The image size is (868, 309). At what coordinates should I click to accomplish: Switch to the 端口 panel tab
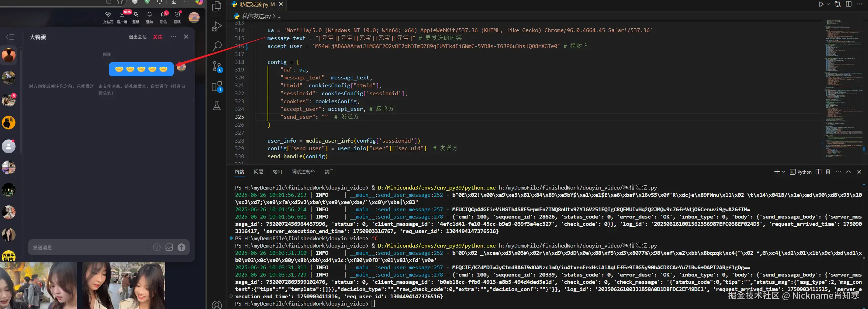329,172
